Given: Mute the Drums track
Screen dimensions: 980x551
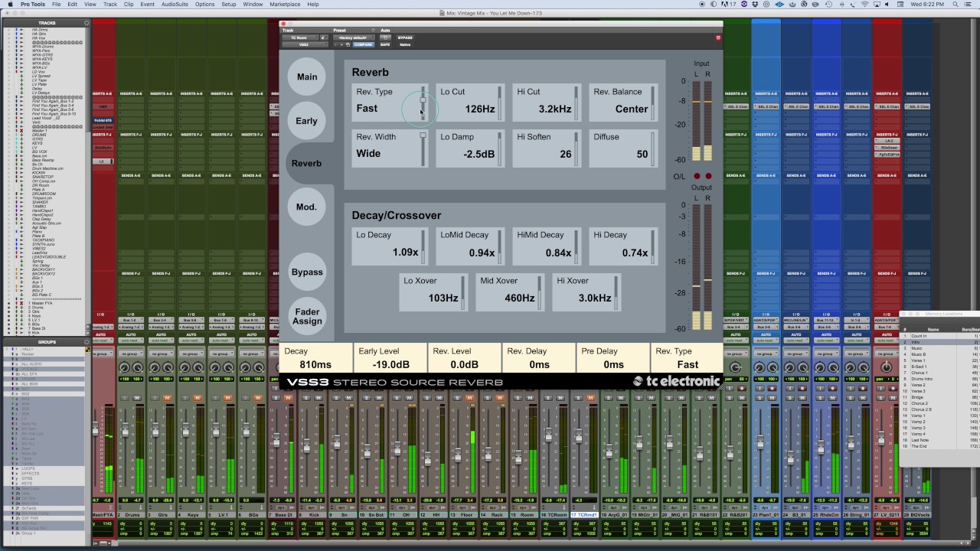Looking at the screenshot, I should pos(137,398).
